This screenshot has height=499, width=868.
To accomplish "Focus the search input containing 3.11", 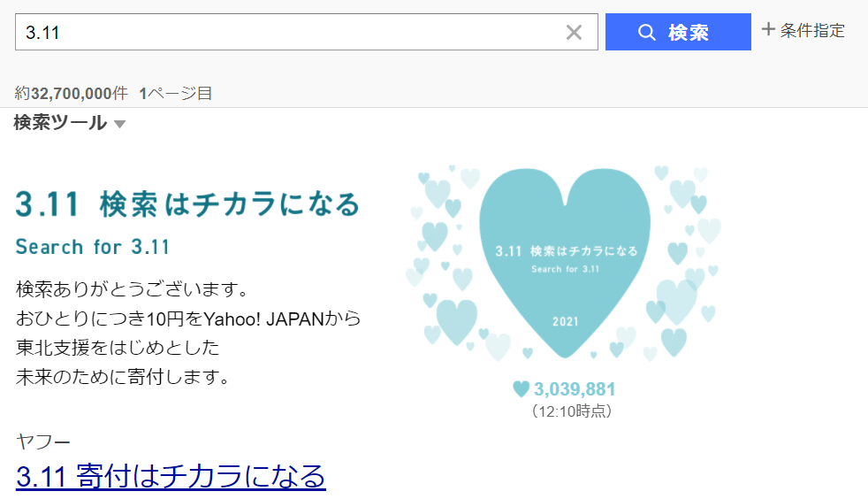I will 306,32.
